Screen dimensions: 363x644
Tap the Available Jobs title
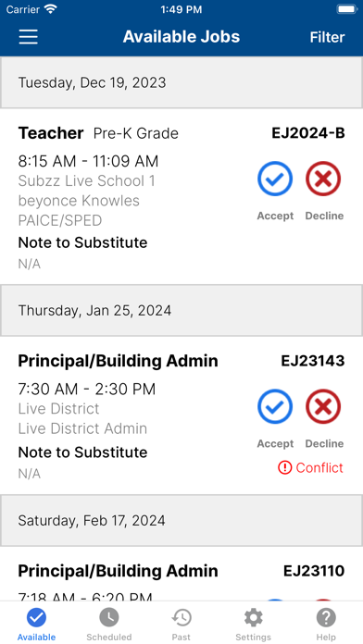(x=181, y=37)
